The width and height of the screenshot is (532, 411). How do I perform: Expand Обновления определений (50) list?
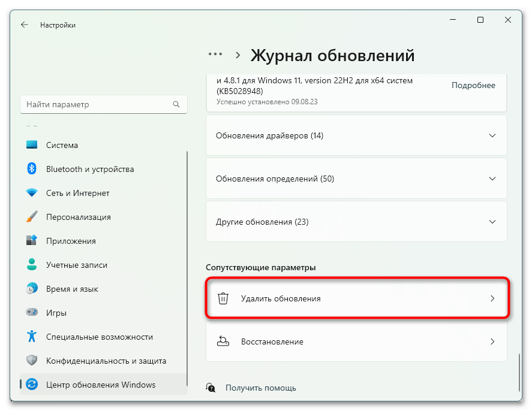pos(356,179)
